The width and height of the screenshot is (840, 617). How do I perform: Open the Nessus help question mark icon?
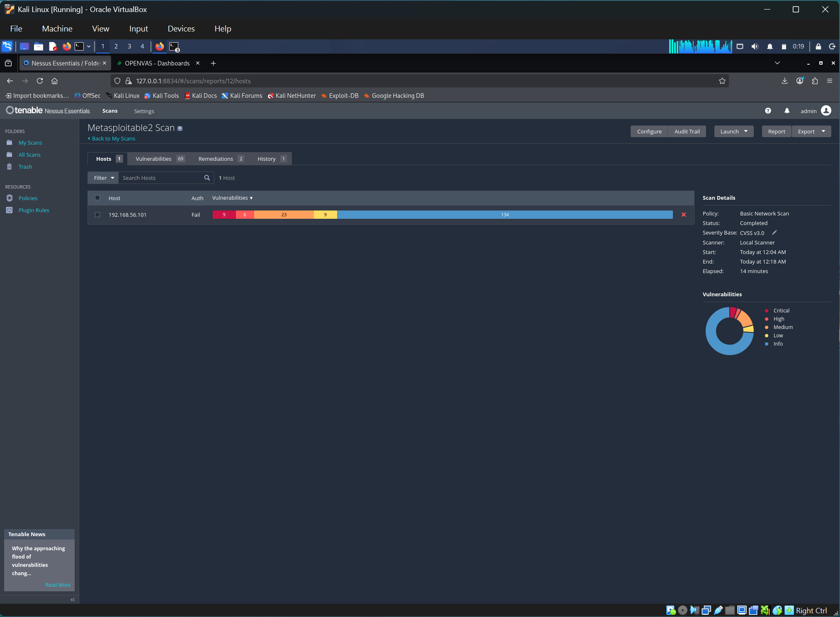[768, 111]
